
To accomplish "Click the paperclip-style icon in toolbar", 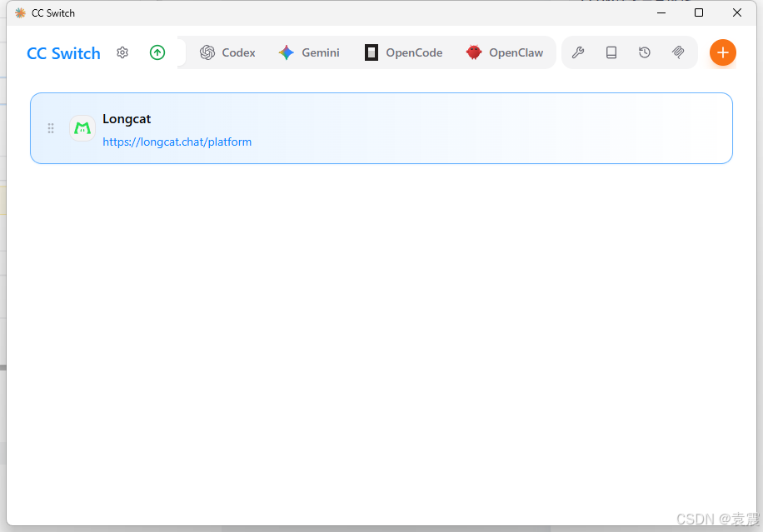I will [678, 52].
